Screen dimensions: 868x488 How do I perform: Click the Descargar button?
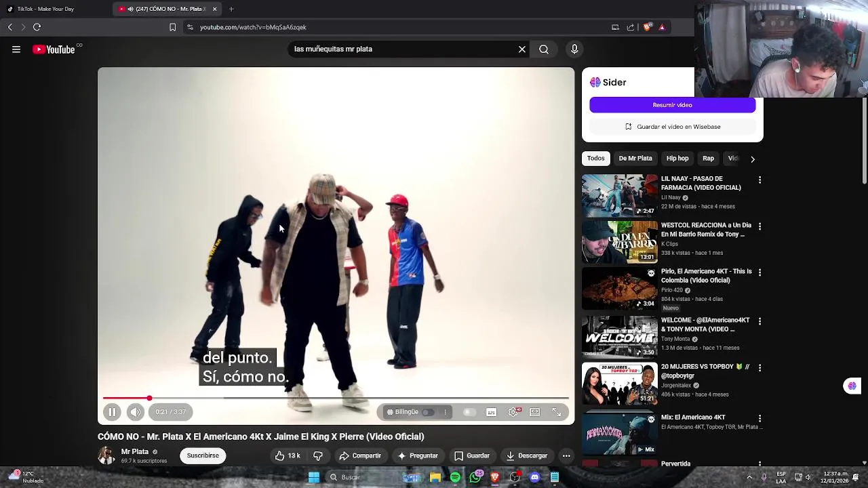tap(527, 456)
